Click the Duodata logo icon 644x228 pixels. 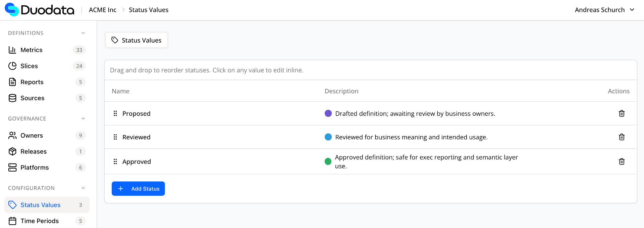12,9
